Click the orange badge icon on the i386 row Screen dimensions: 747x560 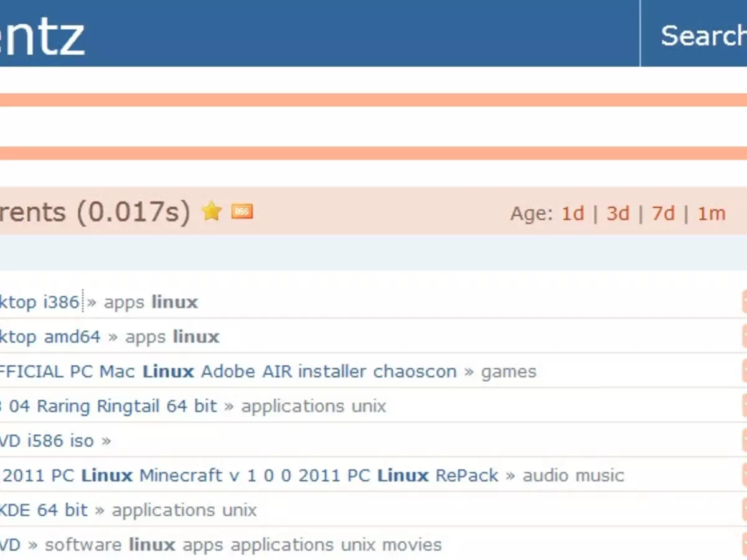click(744, 302)
